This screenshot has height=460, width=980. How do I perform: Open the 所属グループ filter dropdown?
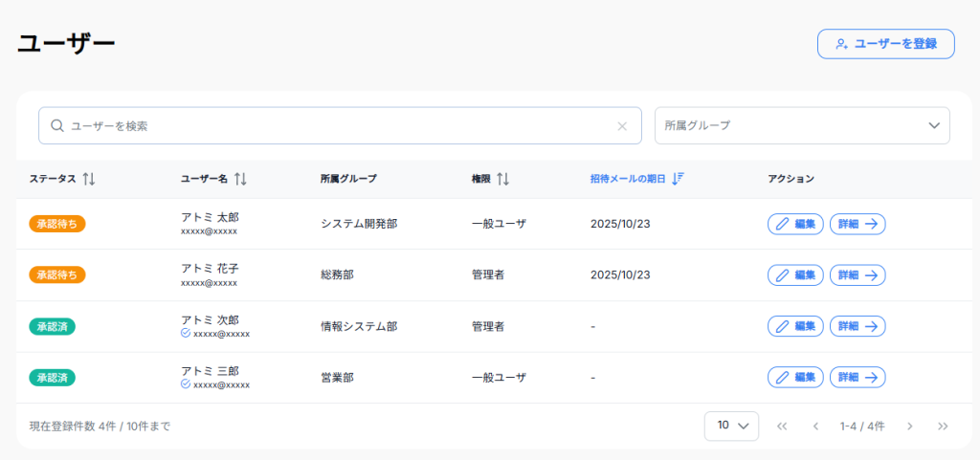click(x=801, y=126)
